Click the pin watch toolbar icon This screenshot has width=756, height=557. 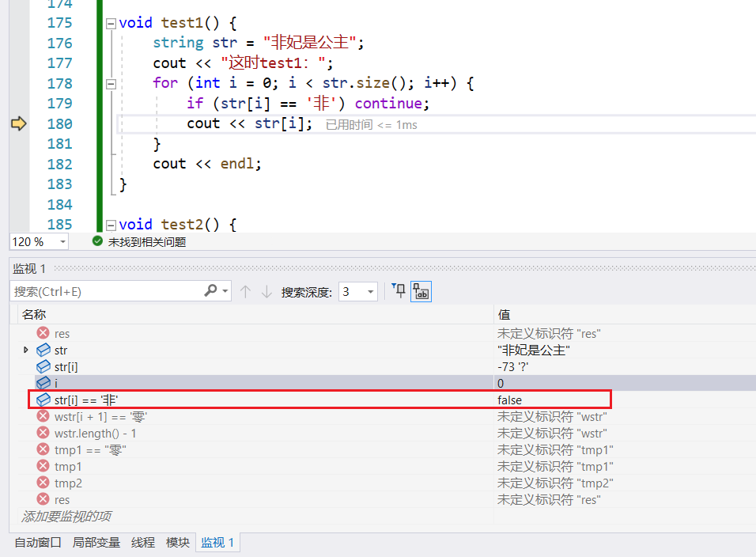pos(399,291)
